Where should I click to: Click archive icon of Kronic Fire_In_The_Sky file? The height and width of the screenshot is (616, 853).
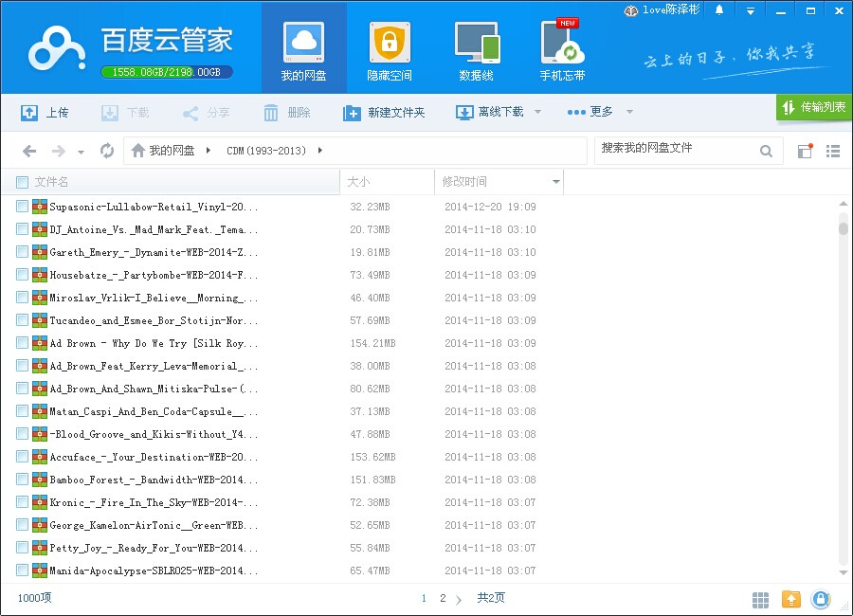point(40,502)
